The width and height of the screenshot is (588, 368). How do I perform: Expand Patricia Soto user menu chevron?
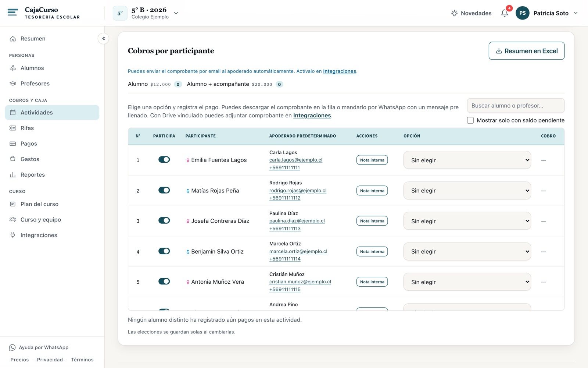pos(576,13)
